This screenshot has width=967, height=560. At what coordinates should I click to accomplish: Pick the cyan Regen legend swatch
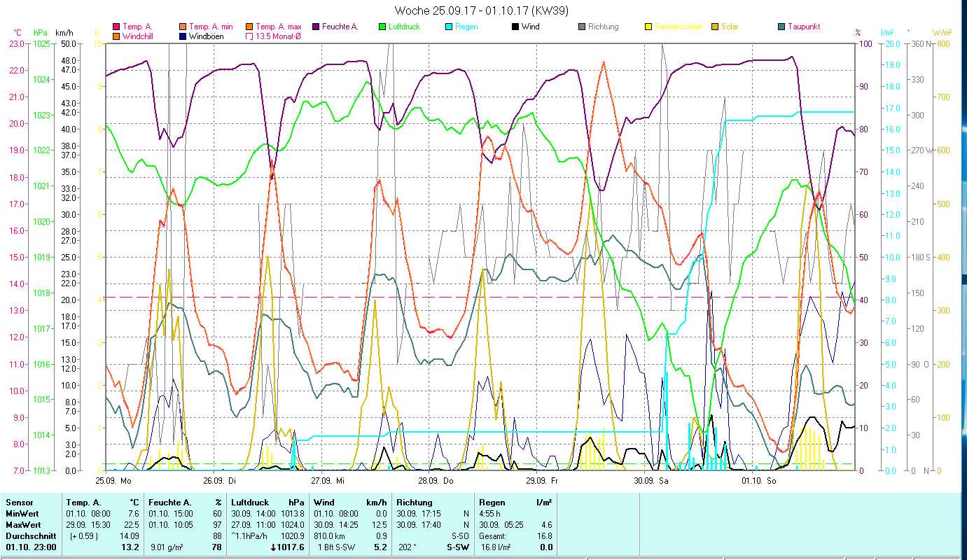click(449, 27)
